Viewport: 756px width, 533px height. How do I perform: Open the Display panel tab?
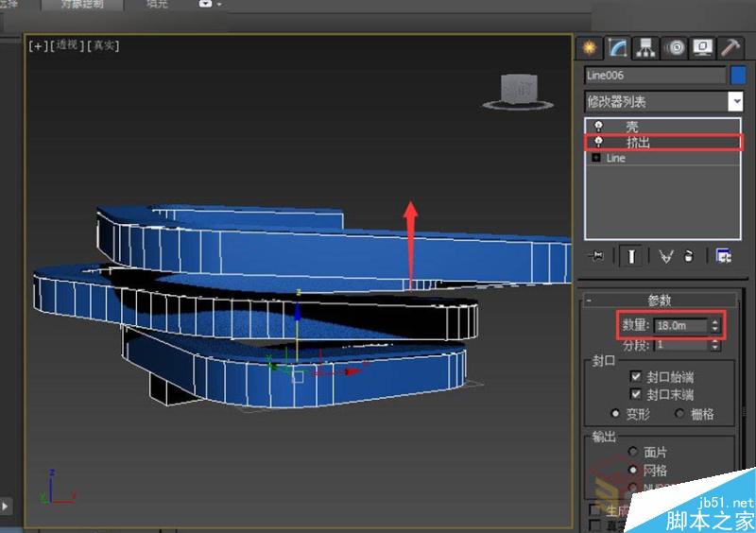[x=701, y=47]
